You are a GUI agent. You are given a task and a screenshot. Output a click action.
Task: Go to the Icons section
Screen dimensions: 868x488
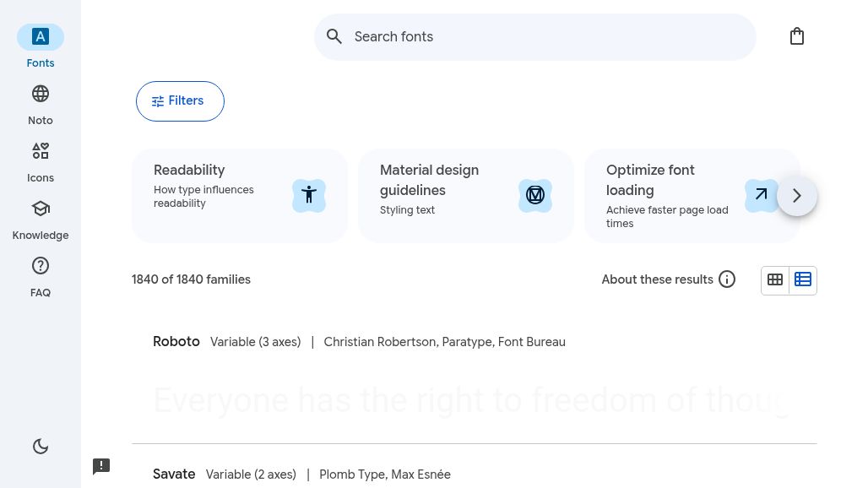tap(41, 162)
